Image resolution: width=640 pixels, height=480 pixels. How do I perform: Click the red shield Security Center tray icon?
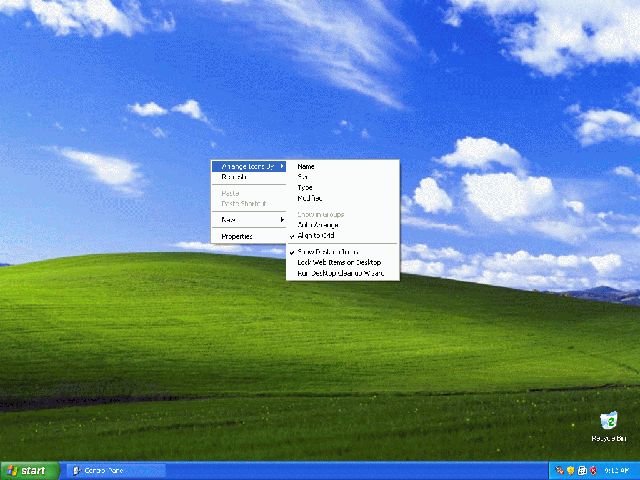pos(593,471)
